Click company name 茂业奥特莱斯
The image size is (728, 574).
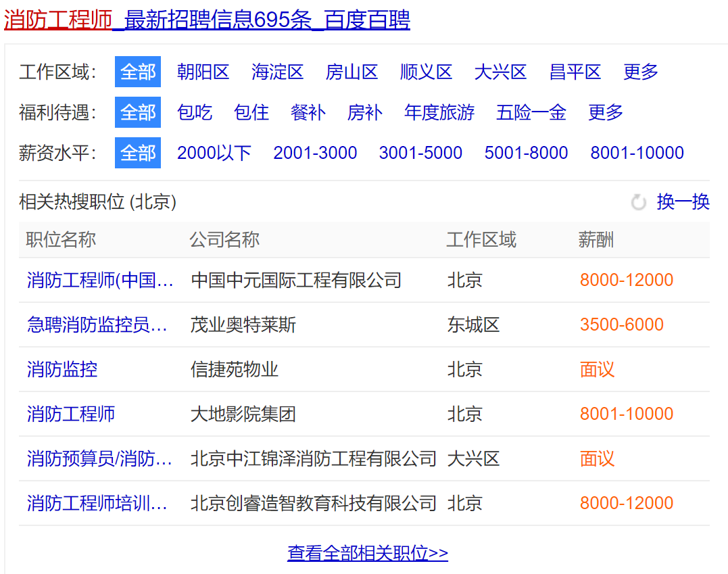click(x=243, y=325)
